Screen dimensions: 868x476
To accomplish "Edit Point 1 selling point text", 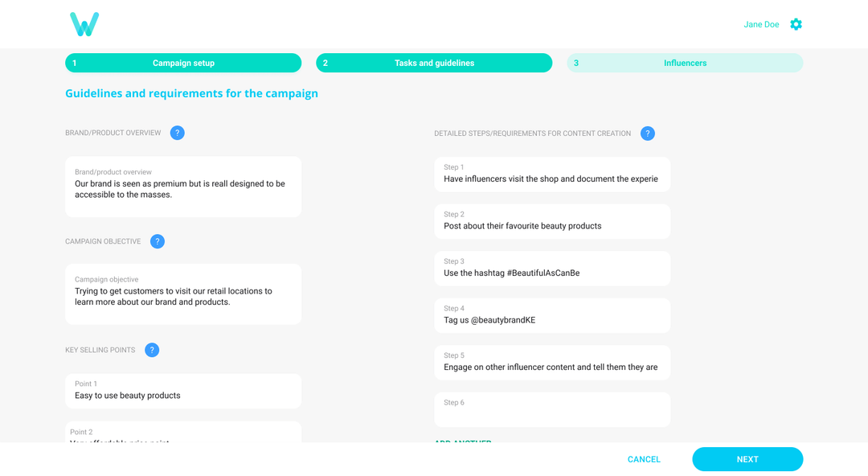I will 183,391.
